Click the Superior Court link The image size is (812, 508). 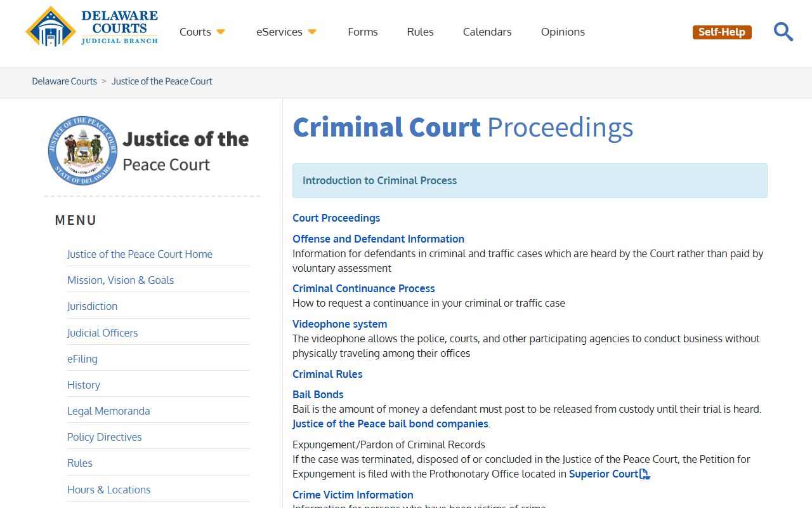[x=603, y=474]
